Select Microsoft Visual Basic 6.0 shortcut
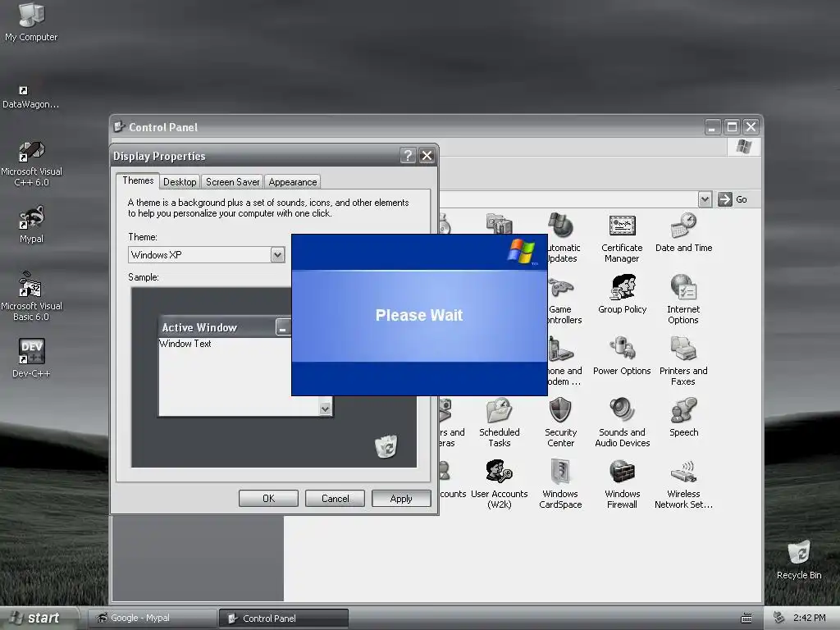 coord(31,296)
